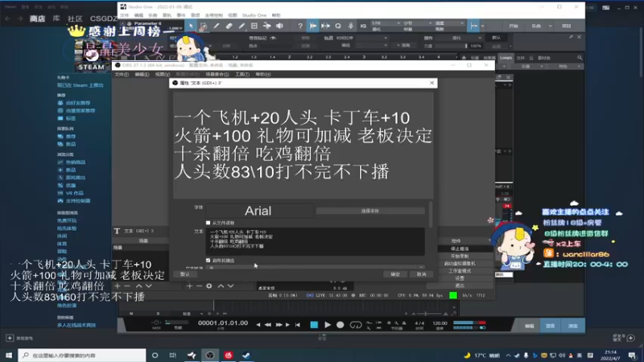This screenshot has width=644, height=362.
Task: Click the Cancel button in properties dialog
Action: click(421, 274)
